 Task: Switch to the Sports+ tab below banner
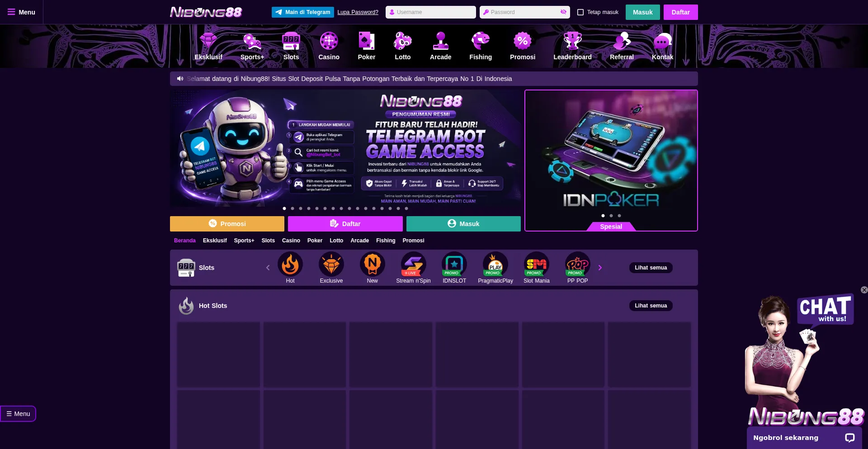click(244, 241)
